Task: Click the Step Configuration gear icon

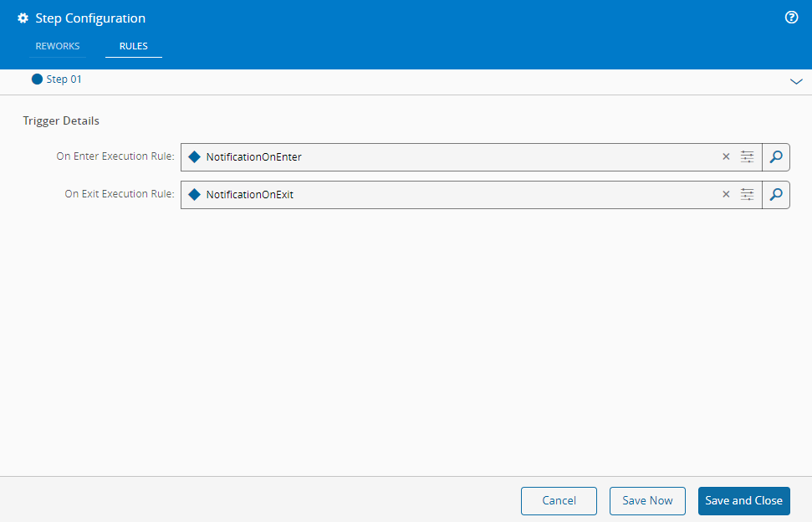Action: [x=23, y=18]
